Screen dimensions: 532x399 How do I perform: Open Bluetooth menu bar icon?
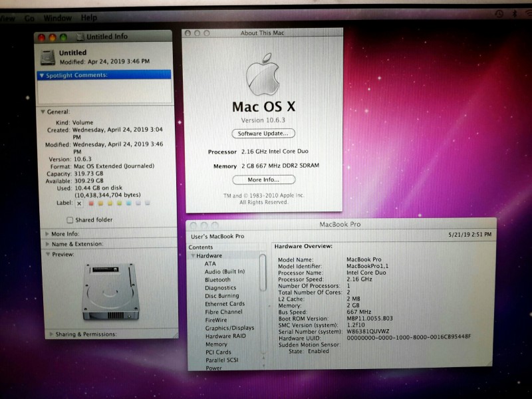(514, 13)
